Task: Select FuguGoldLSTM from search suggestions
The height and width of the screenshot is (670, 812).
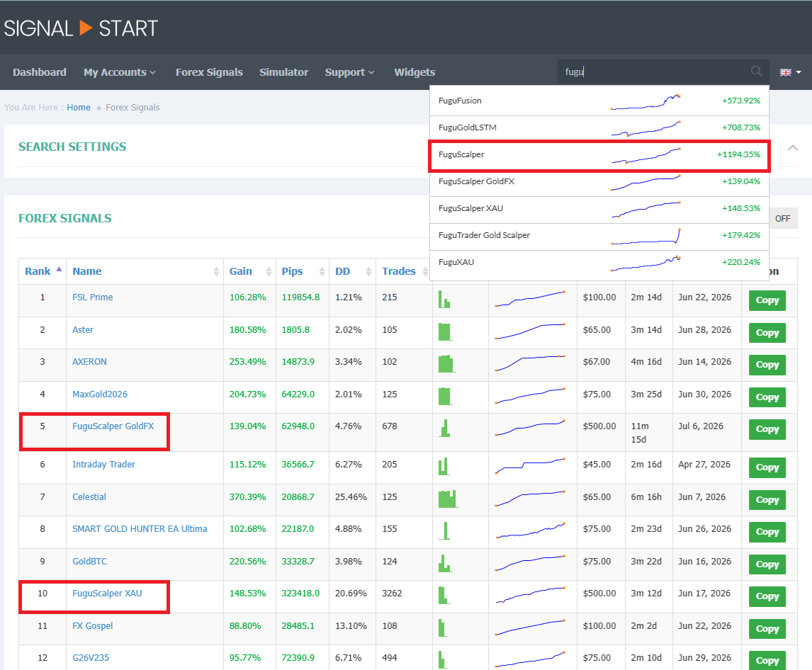Action: (x=599, y=127)
